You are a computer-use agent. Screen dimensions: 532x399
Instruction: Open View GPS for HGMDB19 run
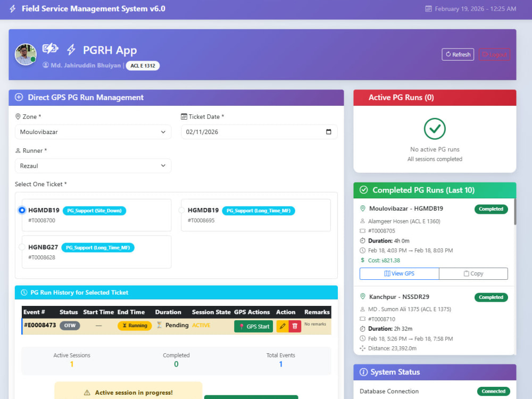(400, 274)
